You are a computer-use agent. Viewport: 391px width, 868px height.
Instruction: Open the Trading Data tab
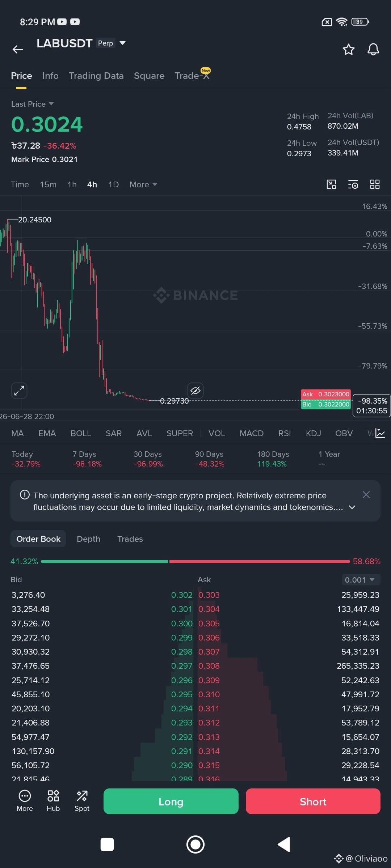96,76
